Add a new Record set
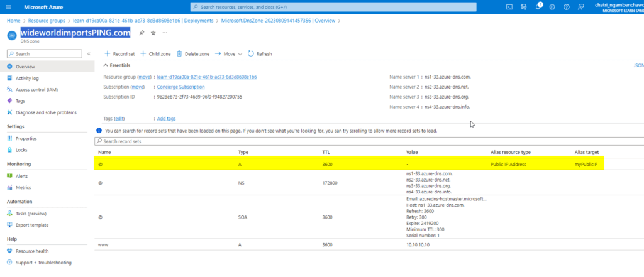Screen dimensions: 644x277 click(119, 54)
